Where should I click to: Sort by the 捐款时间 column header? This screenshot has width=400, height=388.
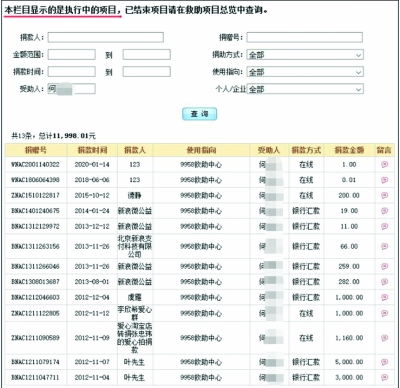coord(92,150)
